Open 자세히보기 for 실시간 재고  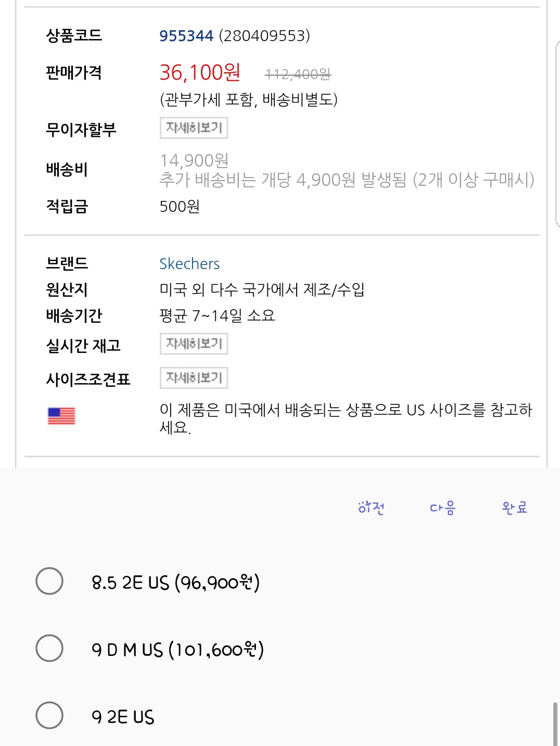(194, 344)
